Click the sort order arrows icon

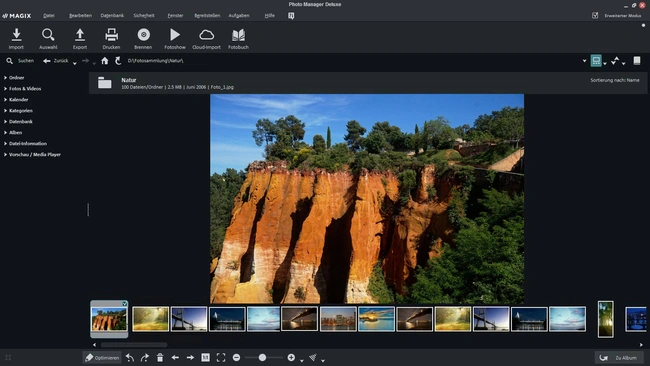click(x=615, y=61)
